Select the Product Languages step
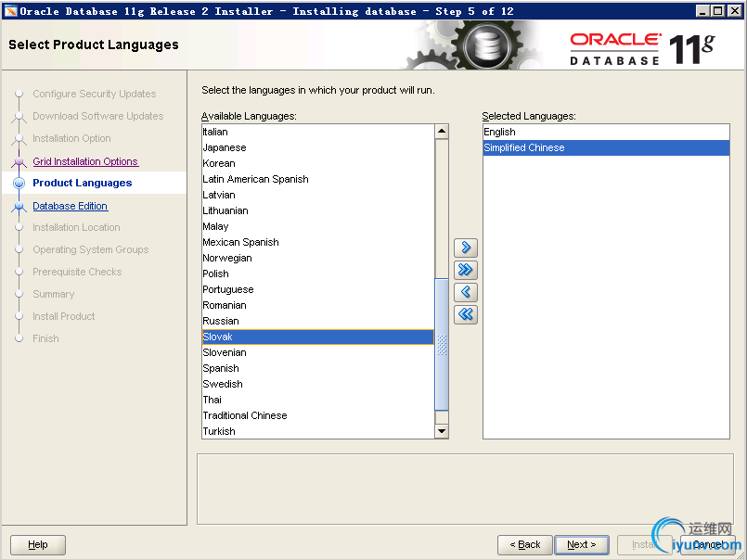The image size is (747, 560). point(82,183)
